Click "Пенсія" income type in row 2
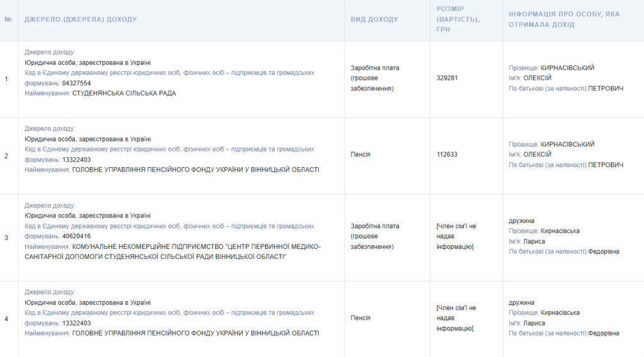 (x=360, y=155)
